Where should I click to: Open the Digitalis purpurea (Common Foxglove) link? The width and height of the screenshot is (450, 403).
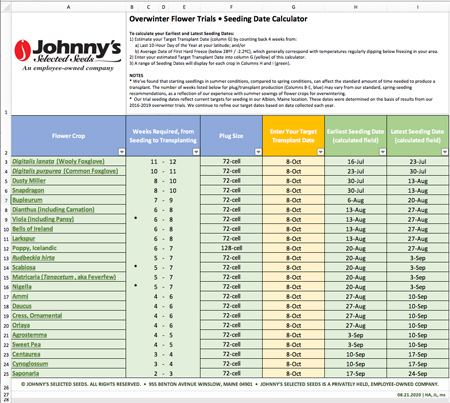click(65, 171)
